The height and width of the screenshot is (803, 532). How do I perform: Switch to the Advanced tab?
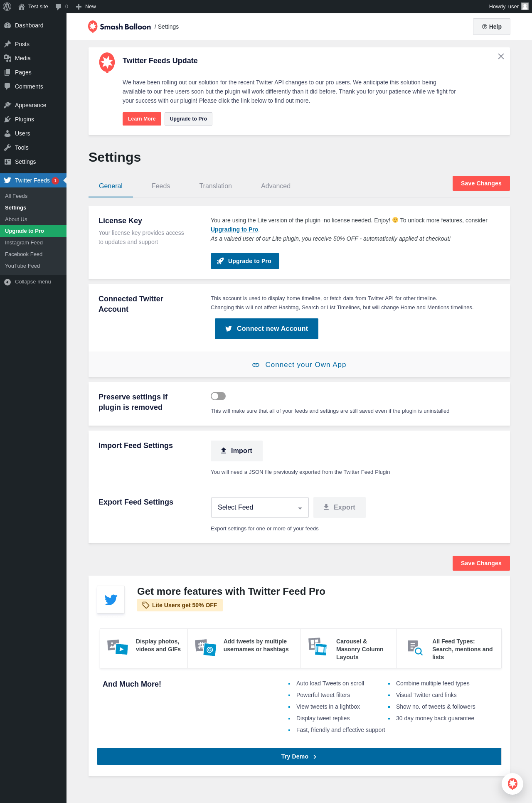coord(276,186)
